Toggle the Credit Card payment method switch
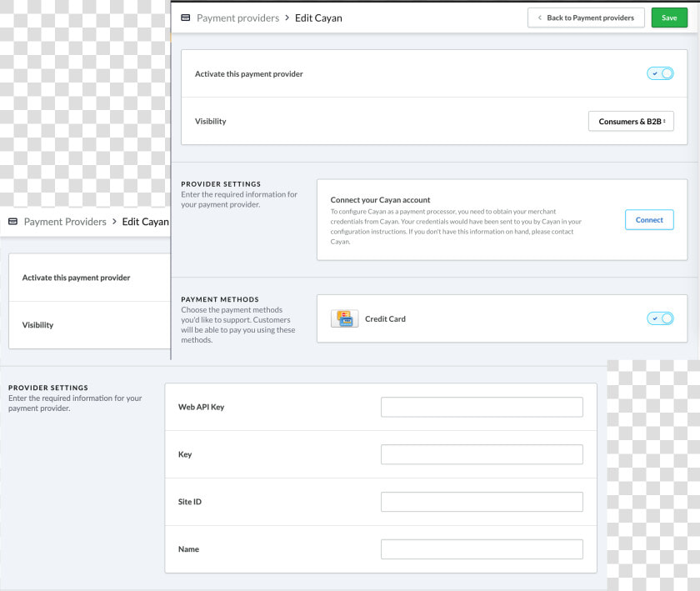 (660, 318)
